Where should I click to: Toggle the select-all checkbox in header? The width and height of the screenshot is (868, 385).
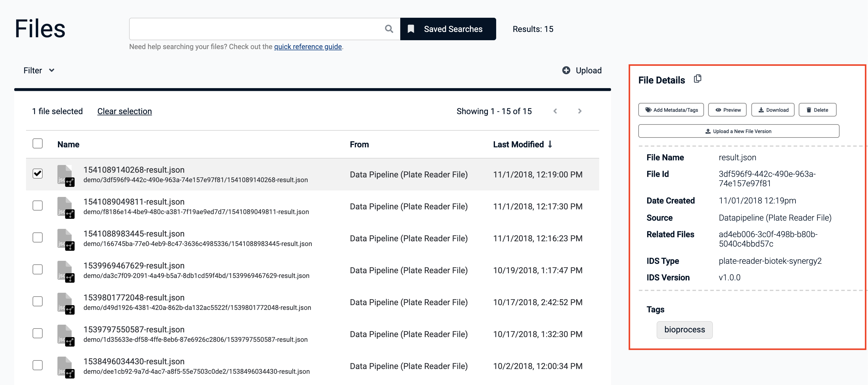37,144
